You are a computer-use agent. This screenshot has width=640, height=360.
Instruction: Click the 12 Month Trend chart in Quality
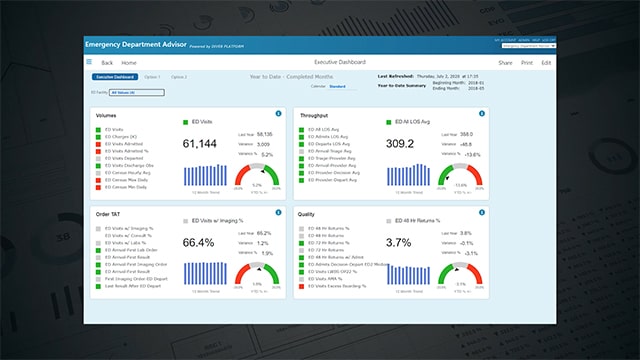(408, 274)
